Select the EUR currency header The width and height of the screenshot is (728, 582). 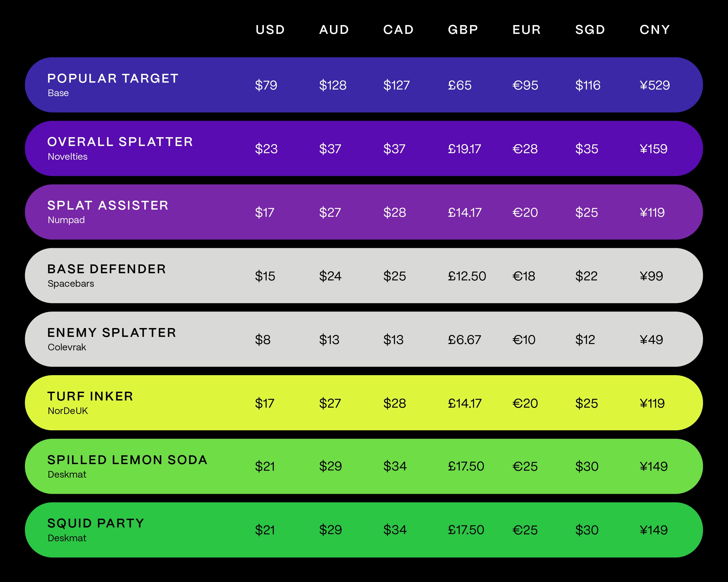(526, 30)
